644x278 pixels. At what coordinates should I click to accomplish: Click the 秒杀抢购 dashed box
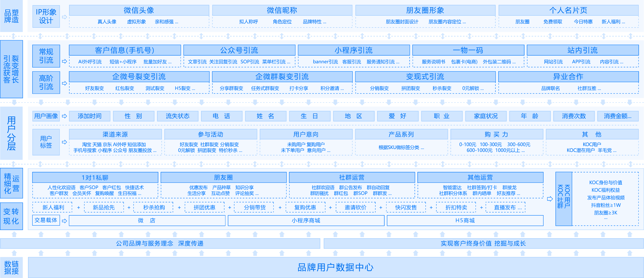tap(154, 208)
